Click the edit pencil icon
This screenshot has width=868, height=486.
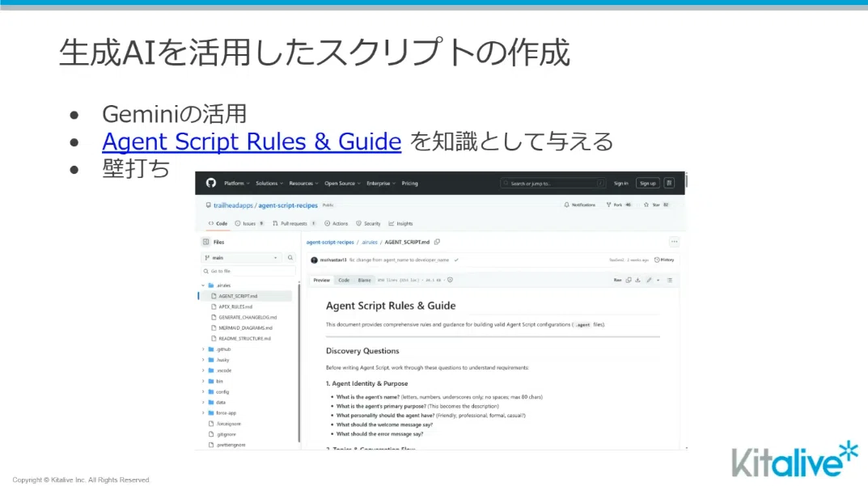tap(649, 280)
